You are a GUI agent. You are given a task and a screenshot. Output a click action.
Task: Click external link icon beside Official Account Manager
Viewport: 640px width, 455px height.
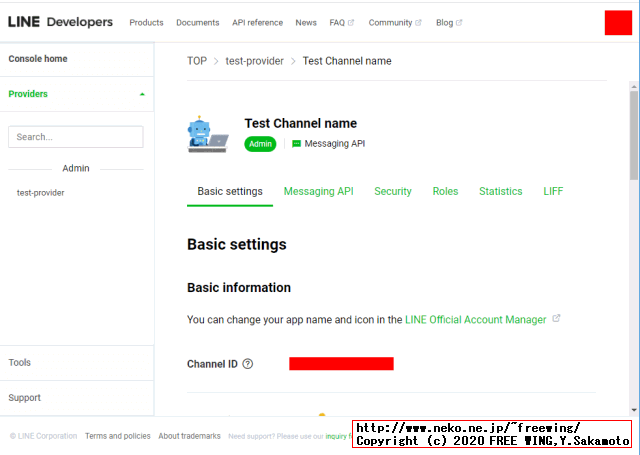point(557,319)
